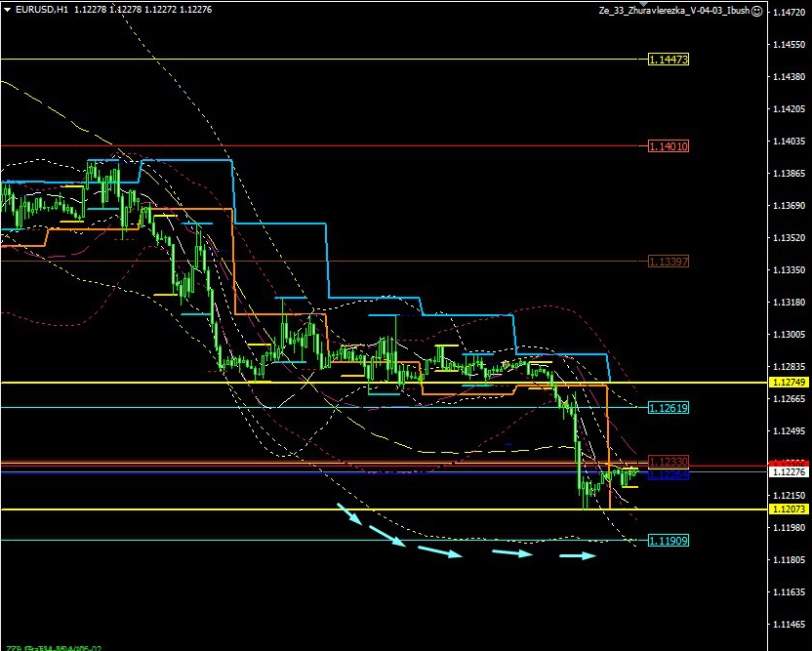Click the triangle beside the EURUSD,H1 title
This screenshot has height=651, width=812.
(x=7, y=10)
